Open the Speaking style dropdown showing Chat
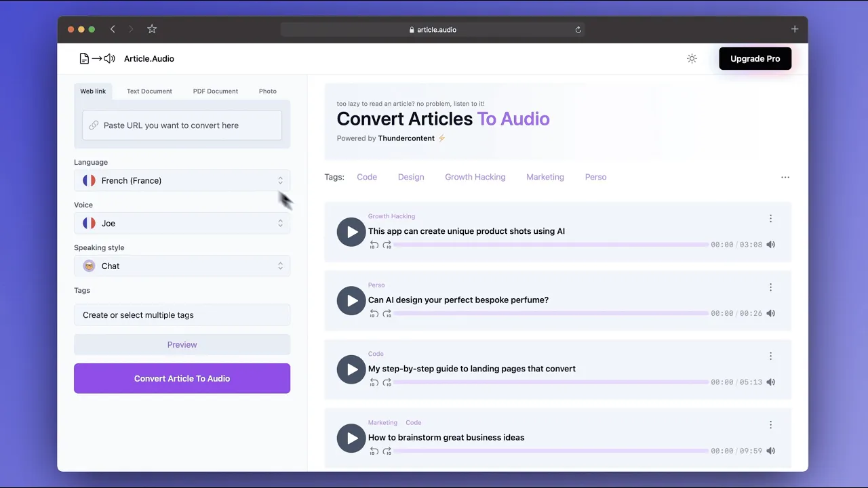This screenshot has width=868, height=488. (182, 266)
